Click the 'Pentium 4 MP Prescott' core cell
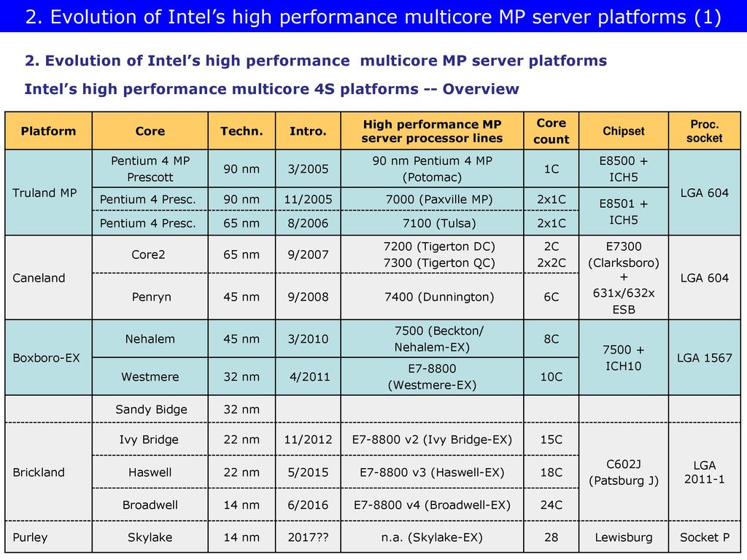Screen dimensions: 747x560 [x=150, y=168]
